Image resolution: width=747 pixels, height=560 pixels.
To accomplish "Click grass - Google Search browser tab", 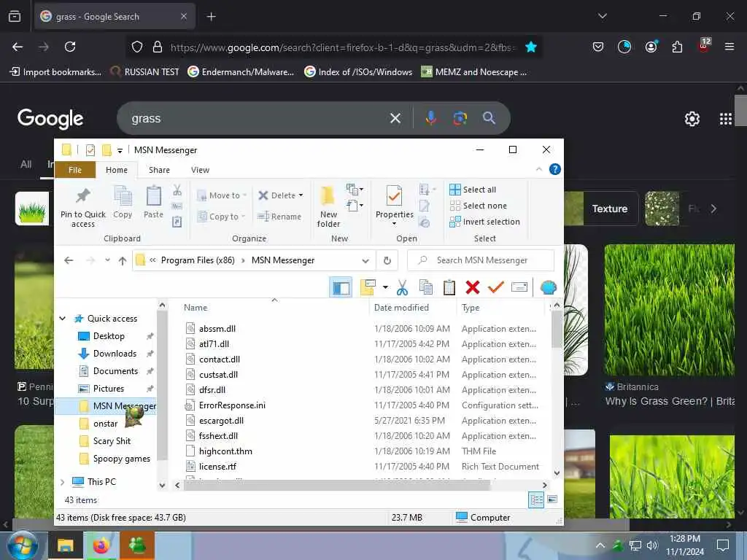I will pyautogui.click(x=115, y=17).
